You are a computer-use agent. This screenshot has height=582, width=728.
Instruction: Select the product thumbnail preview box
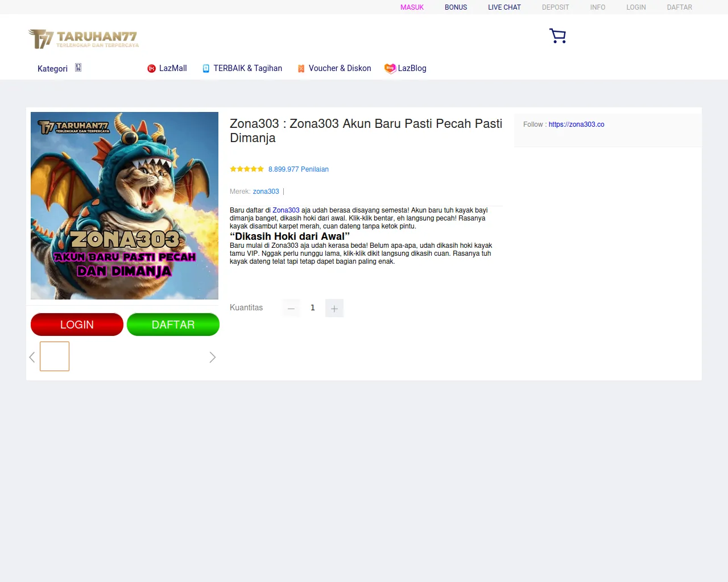[55, 356]
